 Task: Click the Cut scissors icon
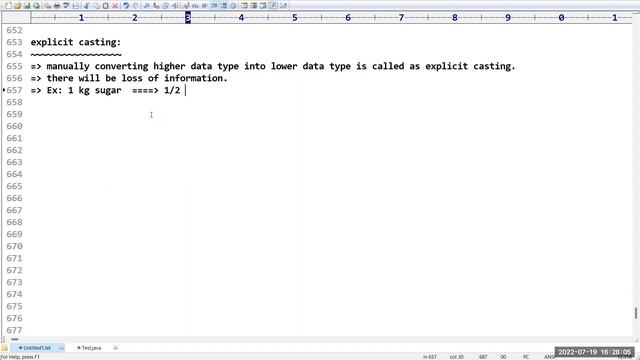(87, 6)
